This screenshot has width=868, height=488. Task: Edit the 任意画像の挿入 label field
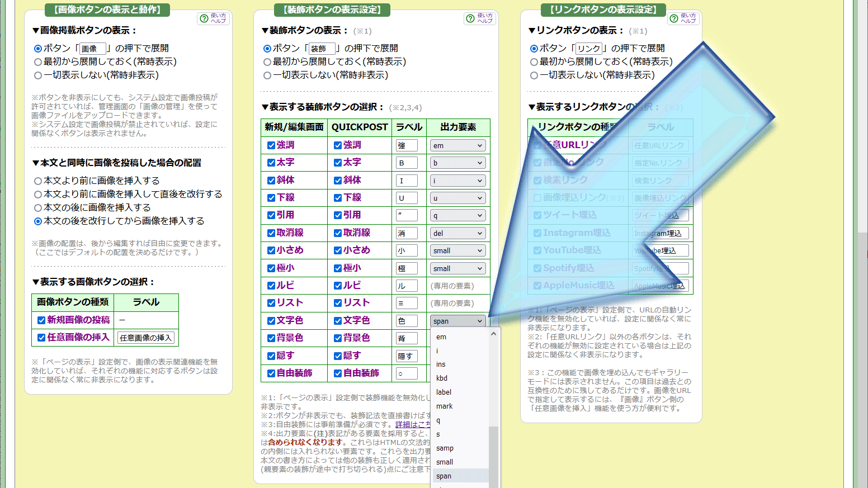(146, 338)
